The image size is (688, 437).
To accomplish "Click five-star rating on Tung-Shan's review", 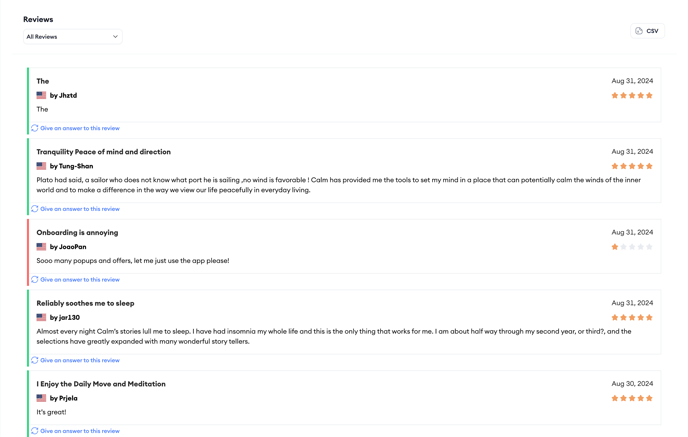I will [632, 166].
